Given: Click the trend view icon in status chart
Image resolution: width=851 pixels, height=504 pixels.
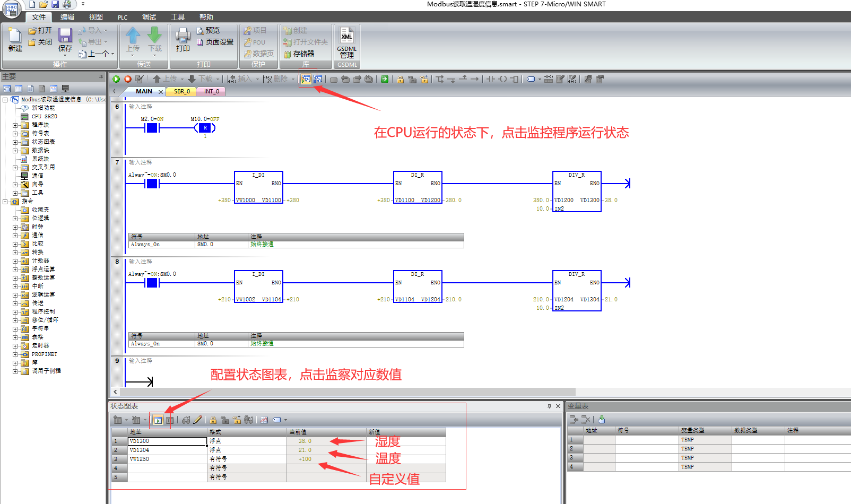Looking at the screenshot, I should coord(264,420).
